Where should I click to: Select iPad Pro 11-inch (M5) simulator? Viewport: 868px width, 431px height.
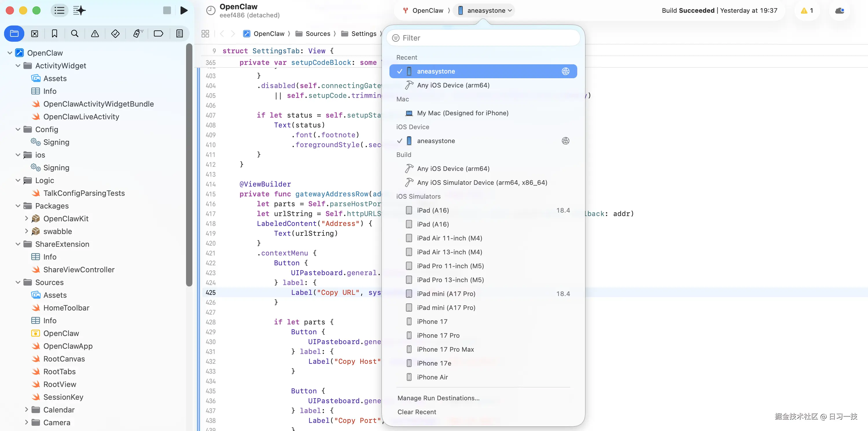click(x=483, y=266)
